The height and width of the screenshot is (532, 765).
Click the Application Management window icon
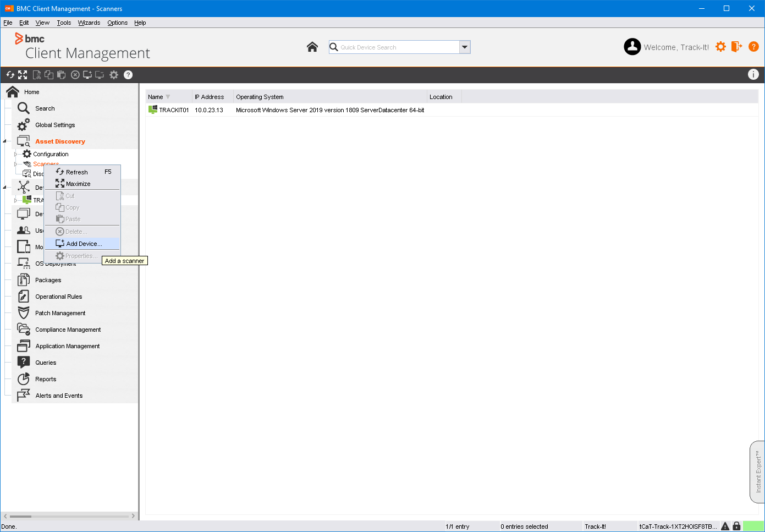[24, 346]
